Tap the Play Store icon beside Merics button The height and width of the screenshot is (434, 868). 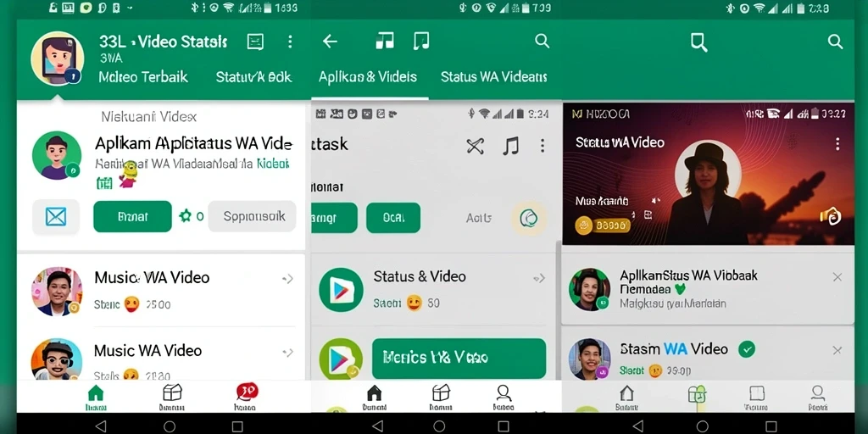point(341,359)
